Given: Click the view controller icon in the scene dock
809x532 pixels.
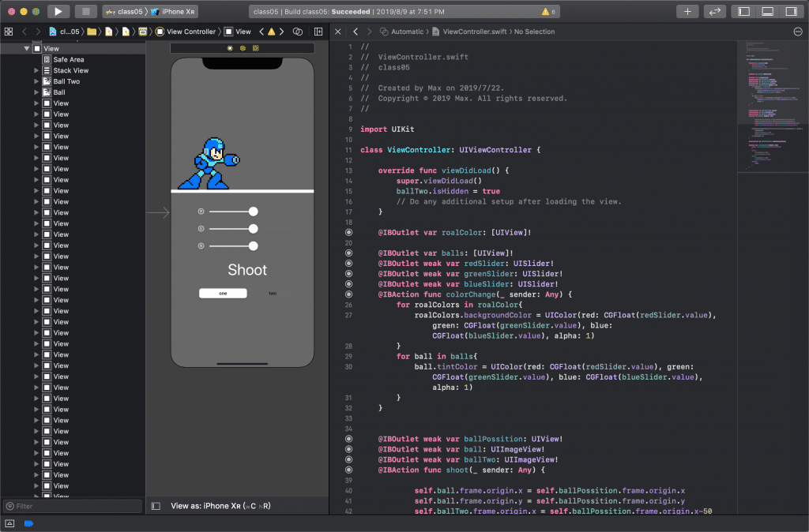Looking at the screenshot, I should pos(230,48).
